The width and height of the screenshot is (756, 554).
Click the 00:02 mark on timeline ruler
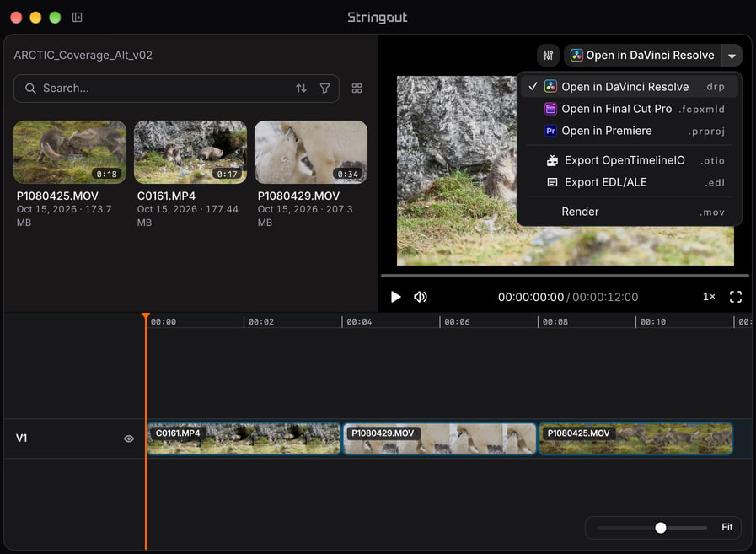tap(260, 322)
